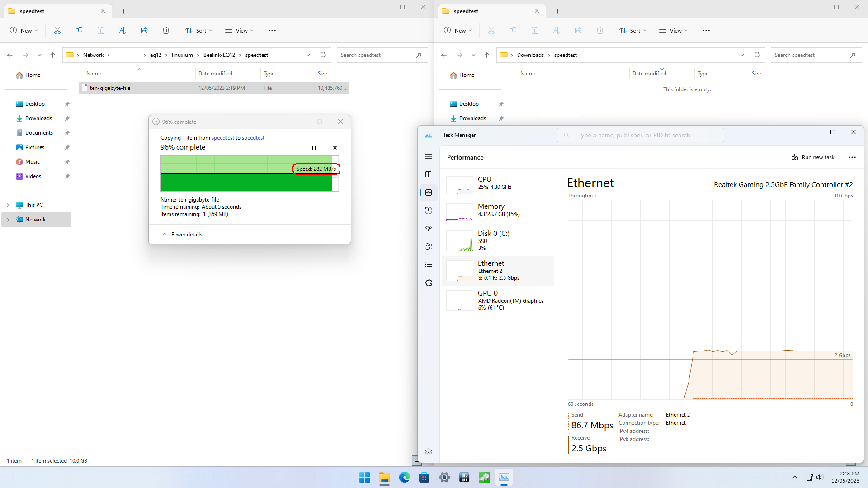
Task: Collapse copy dialog with Fewer details
Action: 182,235
